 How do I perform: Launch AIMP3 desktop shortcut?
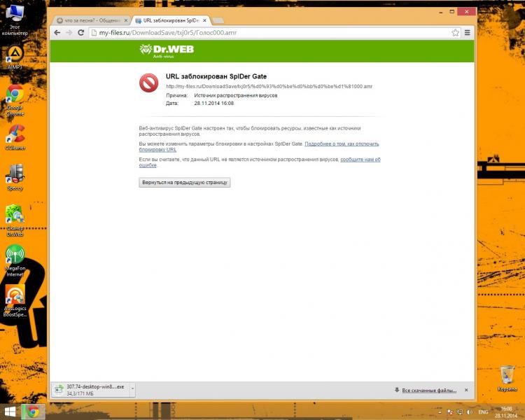pyautogui.click(x=15, y=57)
